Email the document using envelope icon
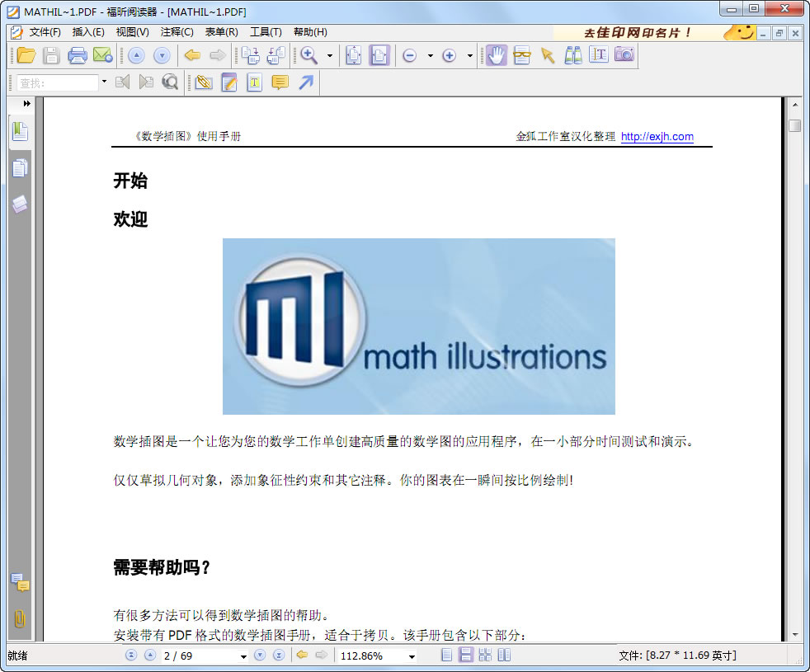This screenshot has width=810, height=672. click(x=102, y=55)
